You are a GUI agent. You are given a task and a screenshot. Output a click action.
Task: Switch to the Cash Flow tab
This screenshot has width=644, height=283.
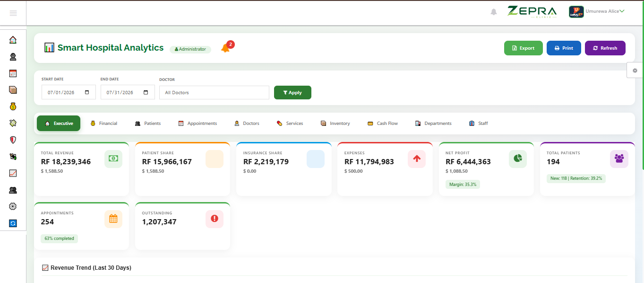(383, 123)
